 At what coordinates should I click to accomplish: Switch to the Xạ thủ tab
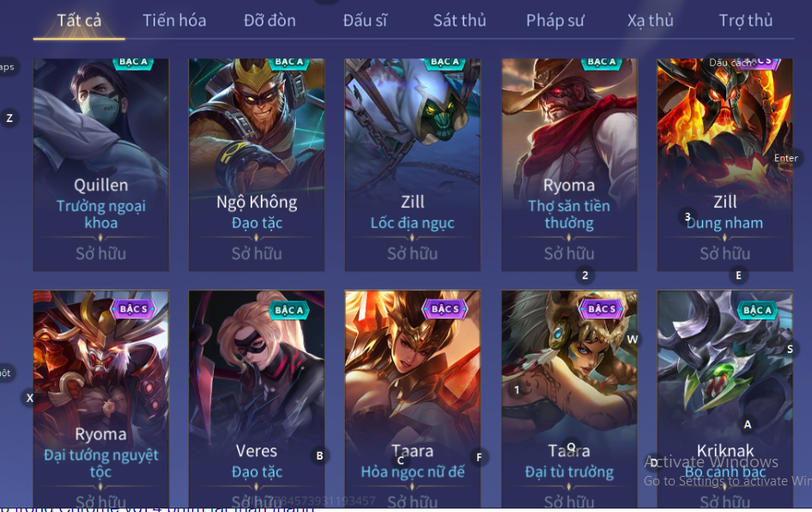(x=651, y=21)
